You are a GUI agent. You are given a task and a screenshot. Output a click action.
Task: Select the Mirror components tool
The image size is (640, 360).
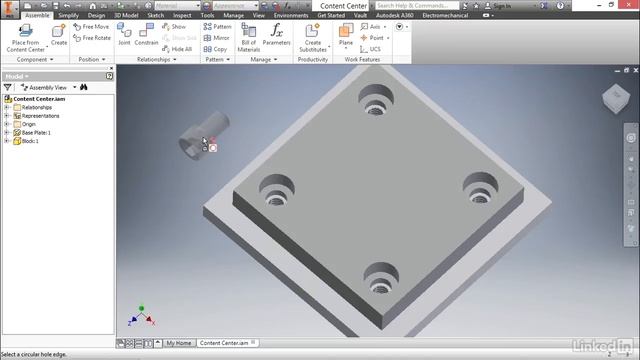pyautogui.click(x=216, y=38)
